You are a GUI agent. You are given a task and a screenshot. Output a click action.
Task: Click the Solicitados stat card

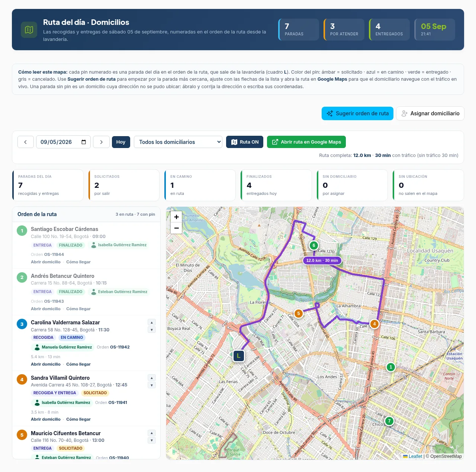coord(124,185)
